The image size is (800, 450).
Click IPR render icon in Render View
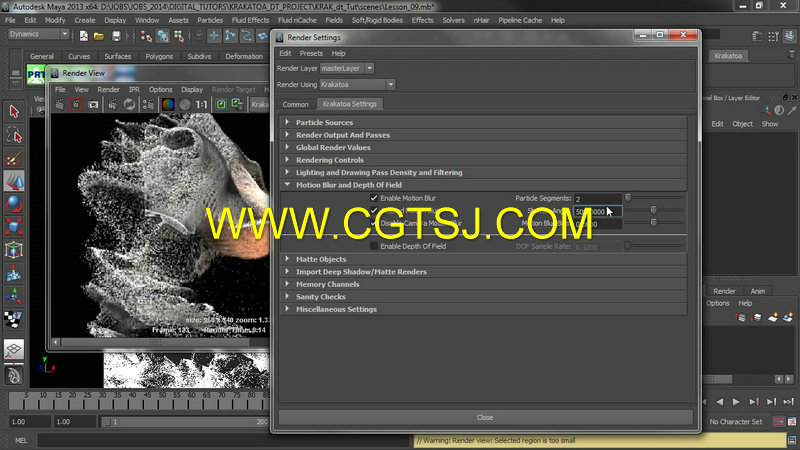pyautogui.click(x=112, y=105)
